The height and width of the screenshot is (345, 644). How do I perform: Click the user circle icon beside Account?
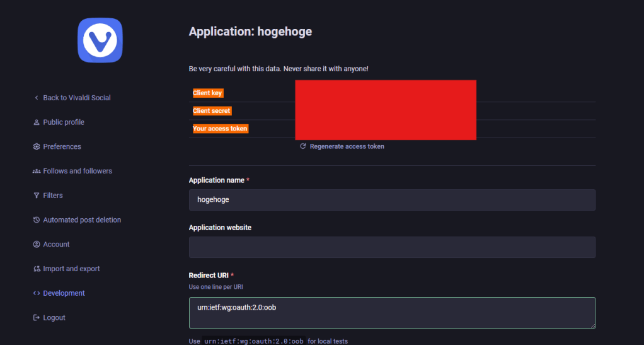(37, 245)
